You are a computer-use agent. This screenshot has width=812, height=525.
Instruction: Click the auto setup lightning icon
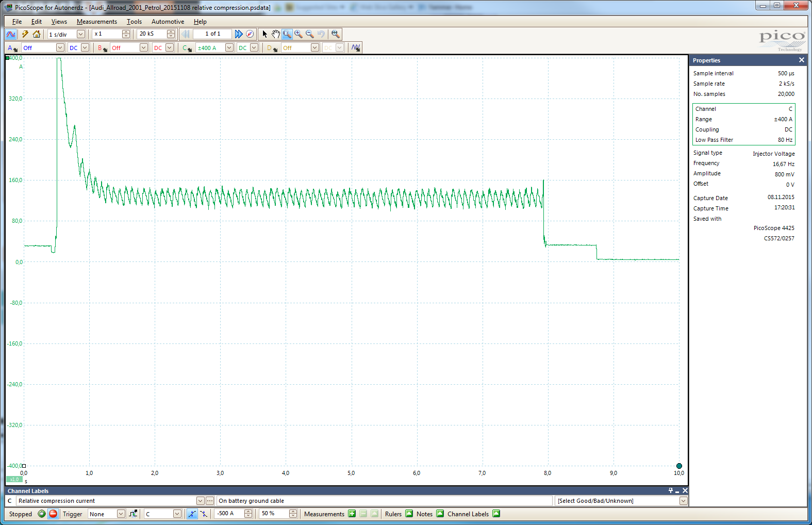[x=25, y=34]
